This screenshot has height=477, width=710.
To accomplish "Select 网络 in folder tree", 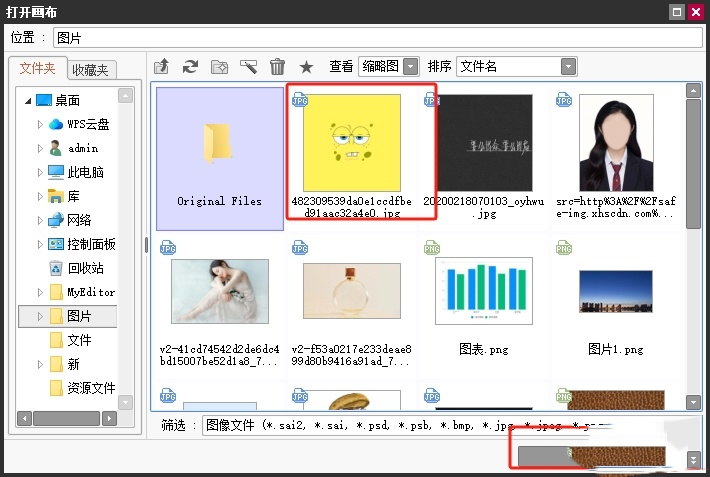I will (70, 220).
